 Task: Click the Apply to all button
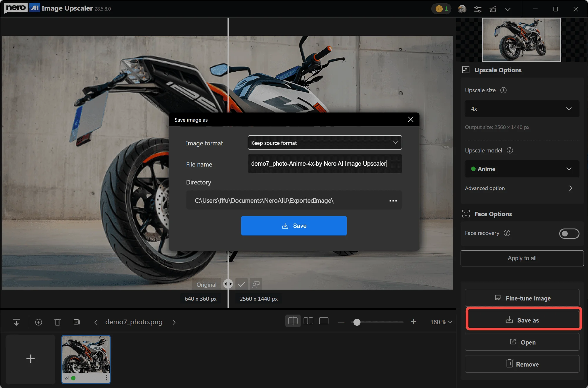[x=522, y=258]
